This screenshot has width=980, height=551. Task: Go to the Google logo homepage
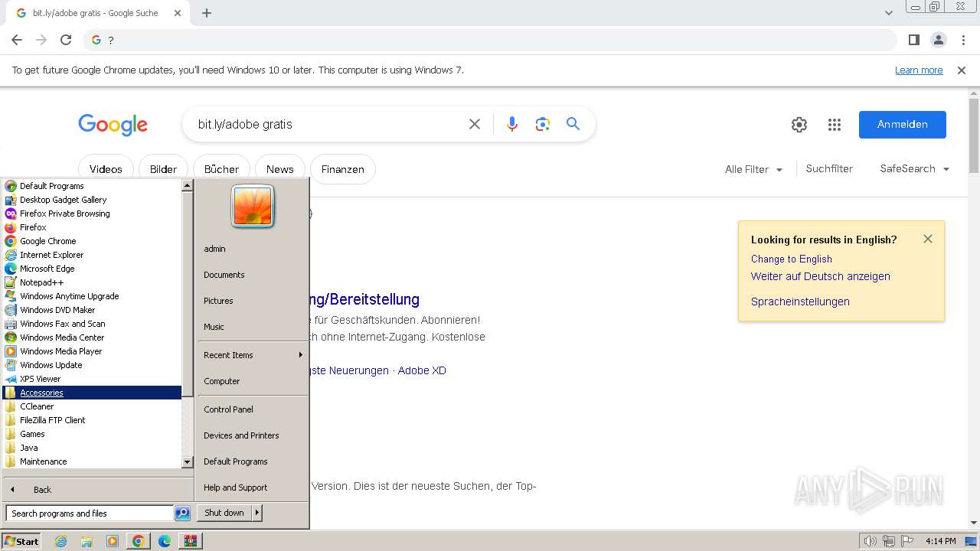[113, 125]
